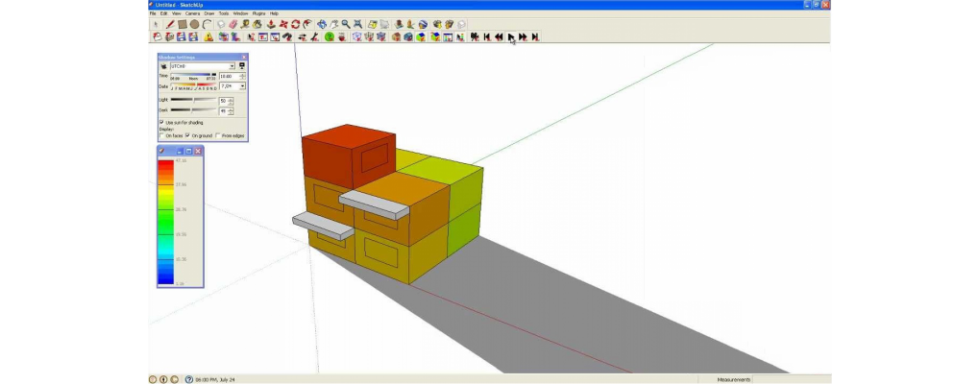
Task: Toggle shadows display icon in Shadow Settings
Action: (163, 66)
